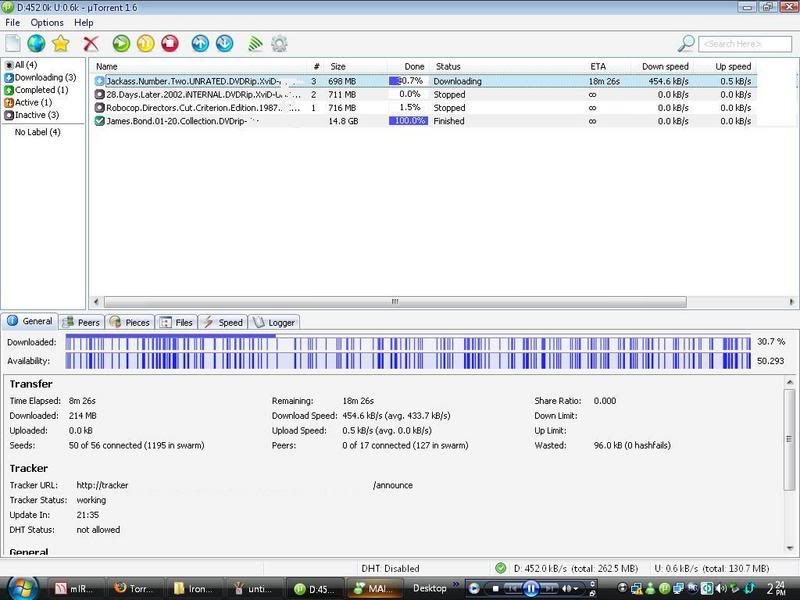Click the Downloaded pieces bar
This screenshot has height=600, width=800.
pos(408,342)
